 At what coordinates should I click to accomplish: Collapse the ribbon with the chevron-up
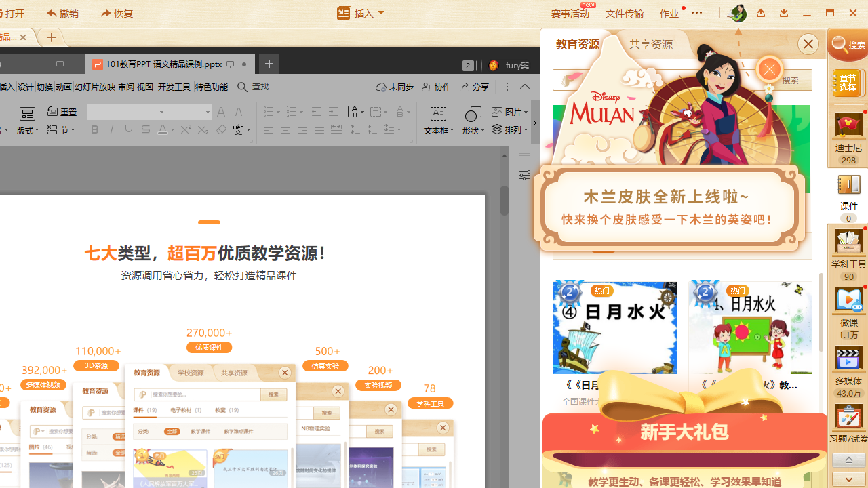[x=525, y=87]
